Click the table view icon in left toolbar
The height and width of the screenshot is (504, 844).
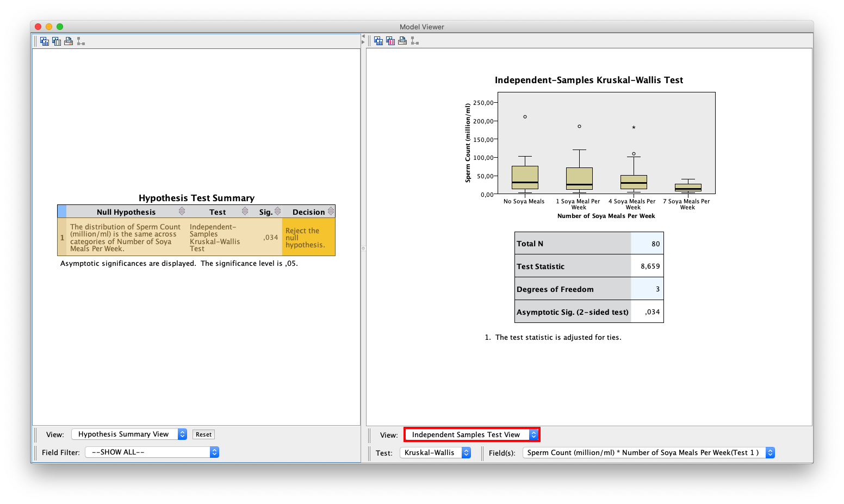[57, 41]
